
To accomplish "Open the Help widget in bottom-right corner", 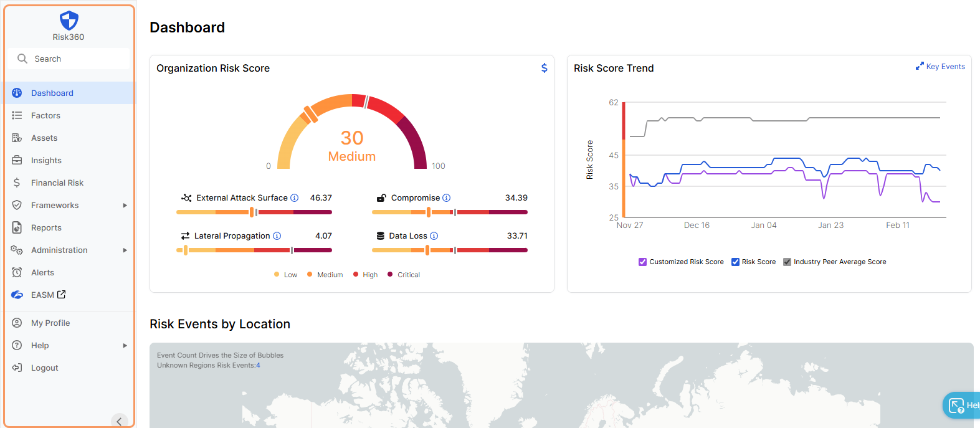I will click(960, 406).
